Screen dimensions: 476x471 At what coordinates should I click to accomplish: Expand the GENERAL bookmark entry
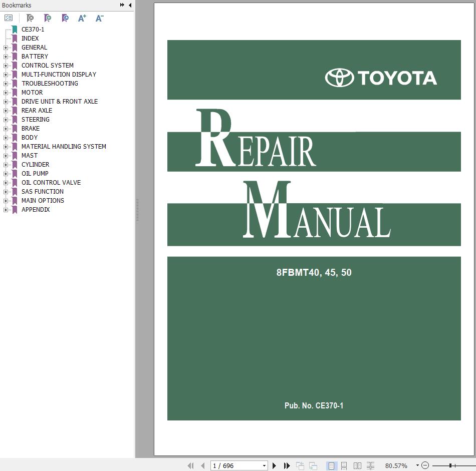(x=5, y=47)
